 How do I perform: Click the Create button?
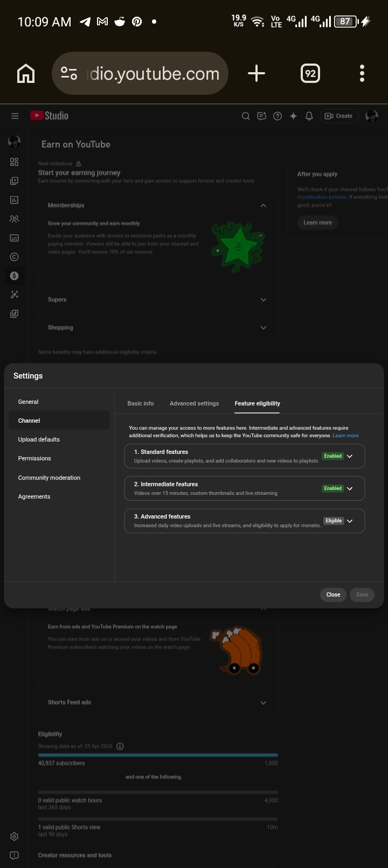coord(339,116)
